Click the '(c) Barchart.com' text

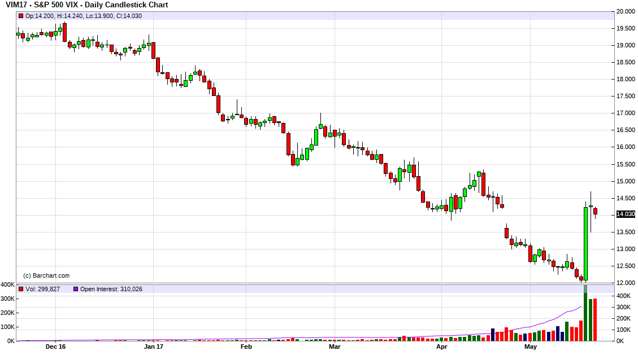(46, 275)
